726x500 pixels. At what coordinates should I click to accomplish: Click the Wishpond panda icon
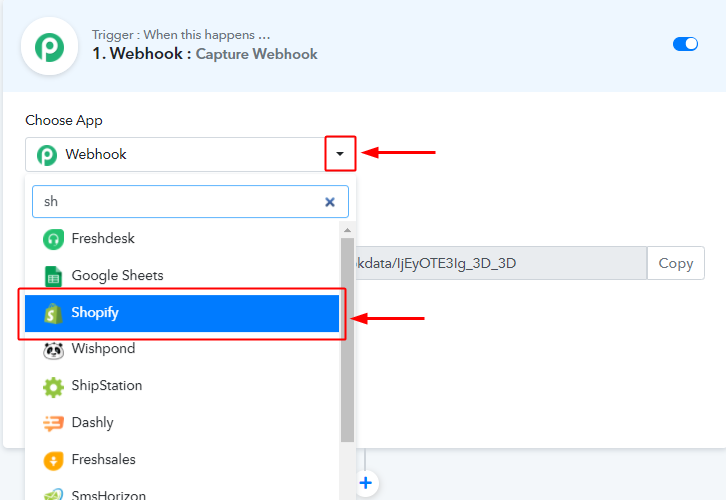coord(53,349)
